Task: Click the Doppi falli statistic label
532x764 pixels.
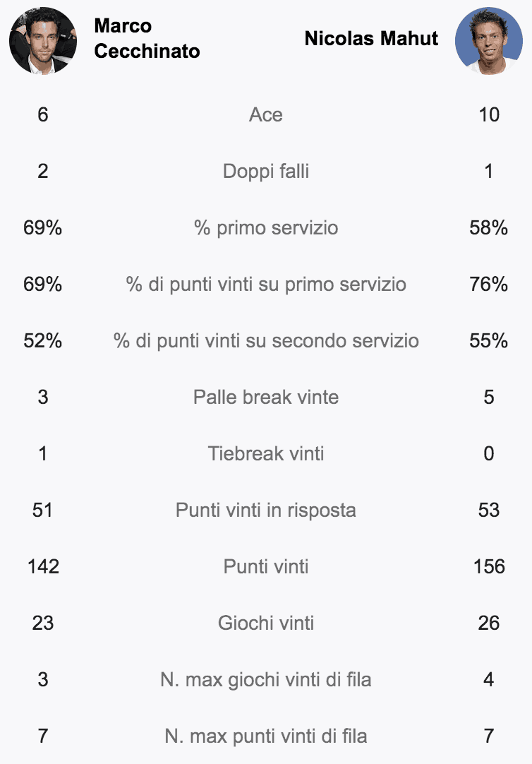Action: point(266,171)
